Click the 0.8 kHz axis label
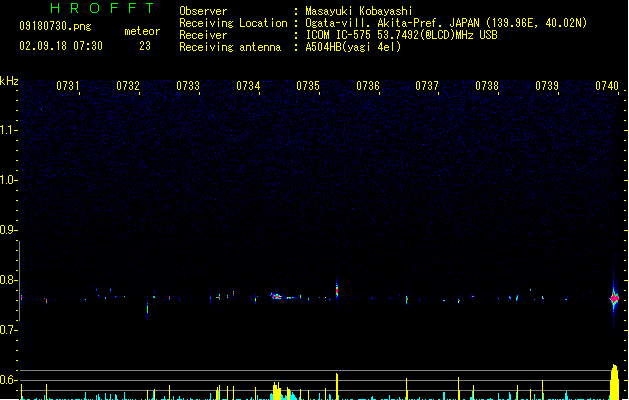 pos(8,280)
